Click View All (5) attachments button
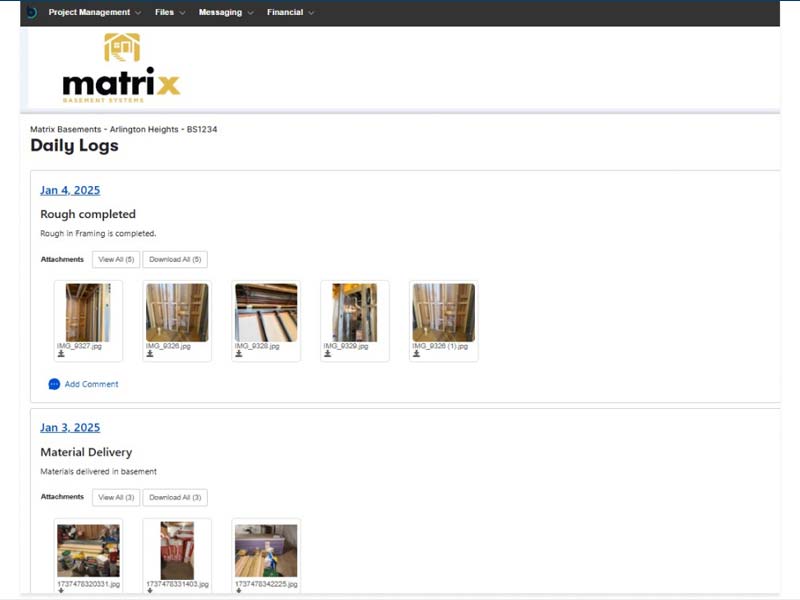This screenshot has height=600, width=800. 115,260
